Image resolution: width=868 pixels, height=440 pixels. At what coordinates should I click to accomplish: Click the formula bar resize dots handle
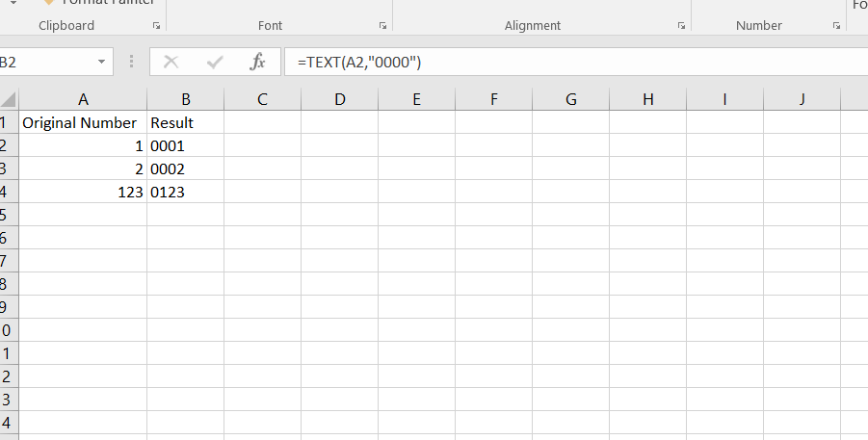click(x=131, y=63)
